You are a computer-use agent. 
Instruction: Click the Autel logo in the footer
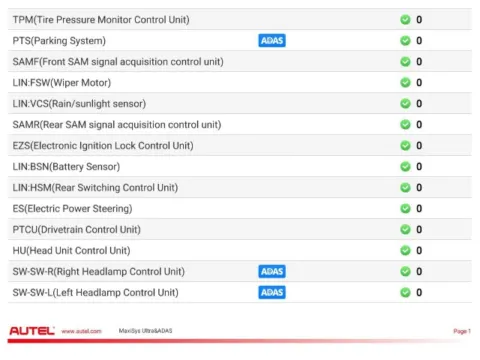coord(32,331)
